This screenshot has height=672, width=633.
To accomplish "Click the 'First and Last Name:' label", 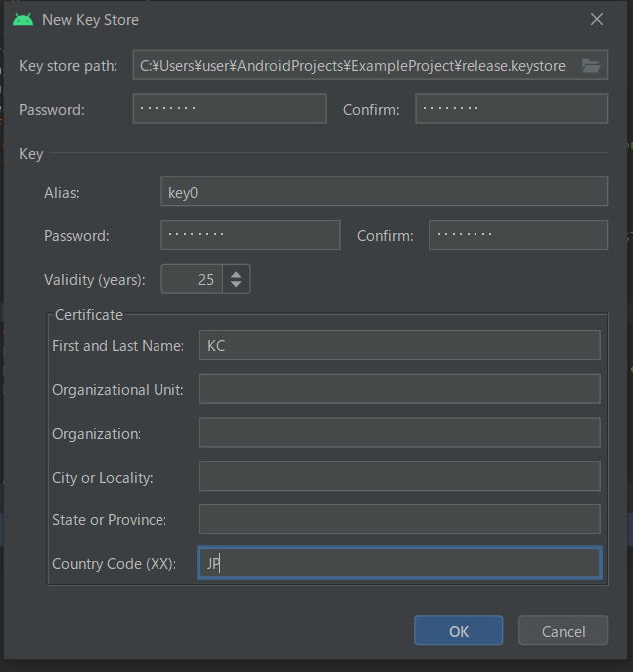I will pyautogui.click(x=119, y=346).
